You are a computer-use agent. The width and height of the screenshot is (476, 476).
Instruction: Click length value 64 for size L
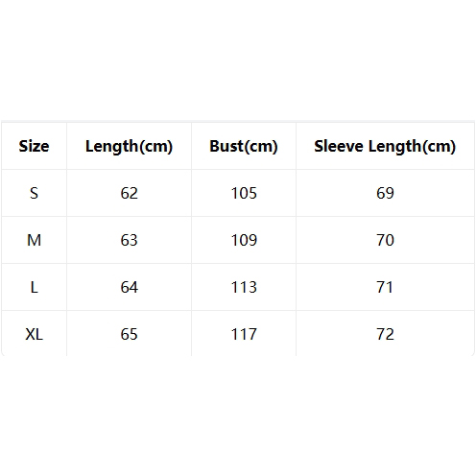tap(129, 287)
